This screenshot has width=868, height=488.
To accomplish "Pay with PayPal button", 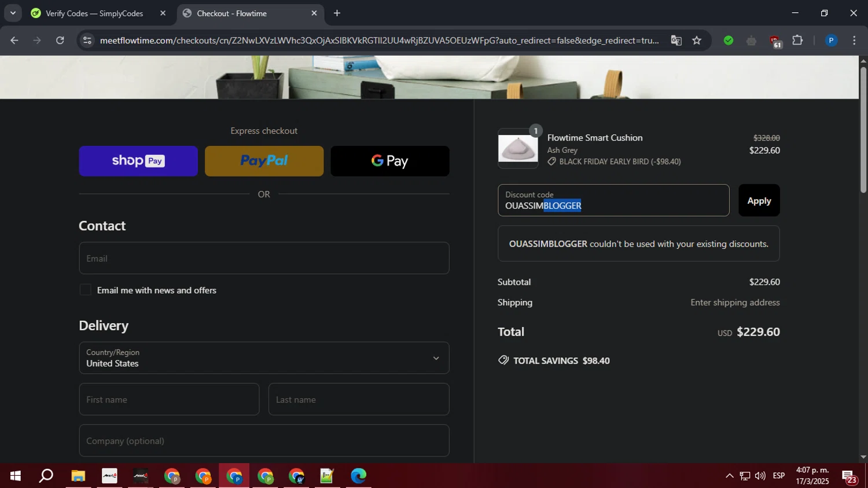I will [x=264, y=161].
